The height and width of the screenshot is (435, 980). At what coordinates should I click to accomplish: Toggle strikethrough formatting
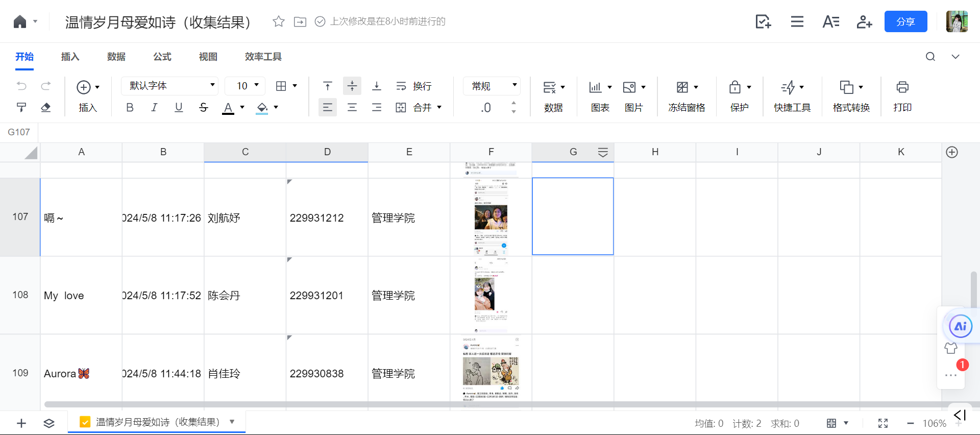pos(203,107)
